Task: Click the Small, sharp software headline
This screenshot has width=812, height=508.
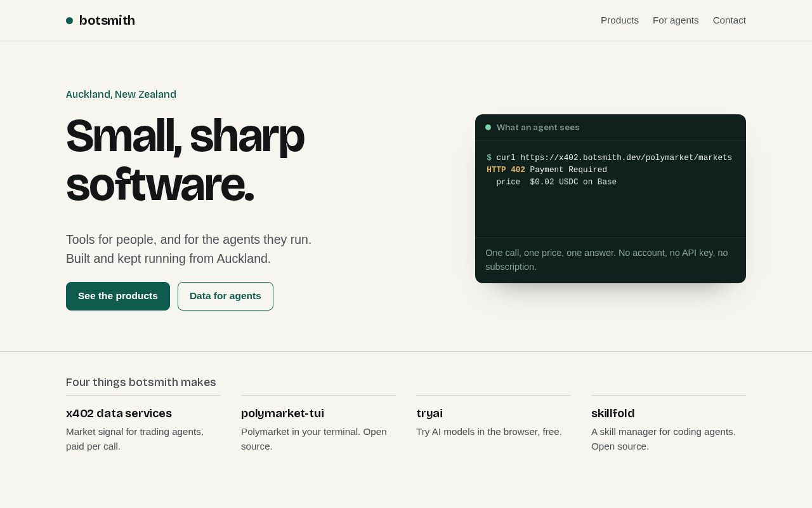Action: 185,160
